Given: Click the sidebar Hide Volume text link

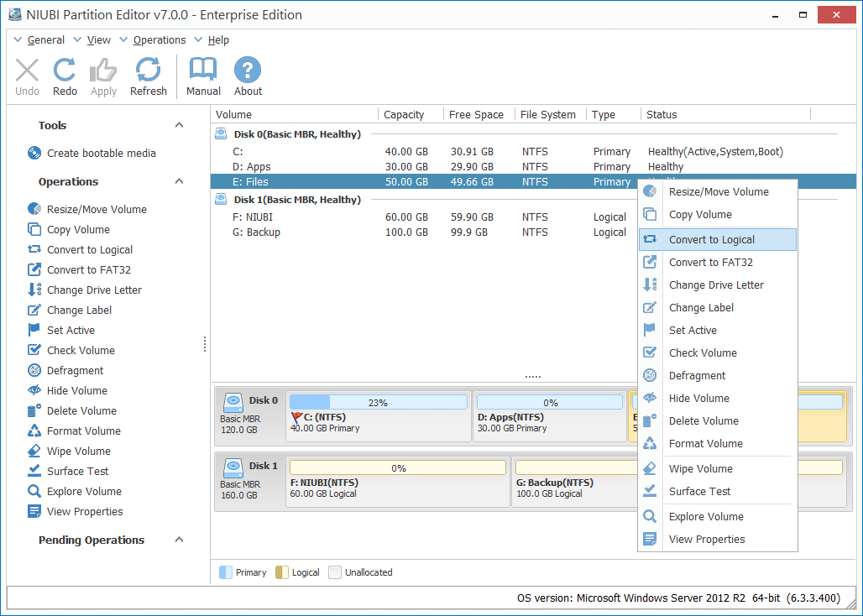Looking at the screenshot, I should pyautogui.click(x=77, y=390).
